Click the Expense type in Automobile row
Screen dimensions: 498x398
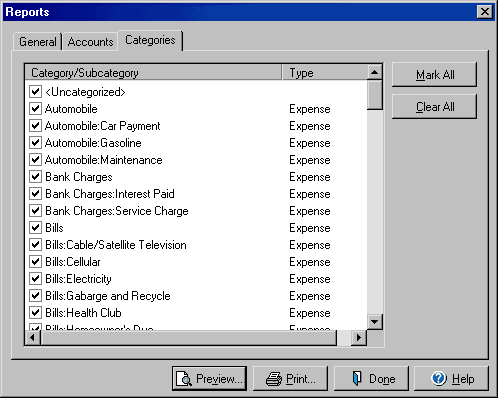[x=310, y=109]
